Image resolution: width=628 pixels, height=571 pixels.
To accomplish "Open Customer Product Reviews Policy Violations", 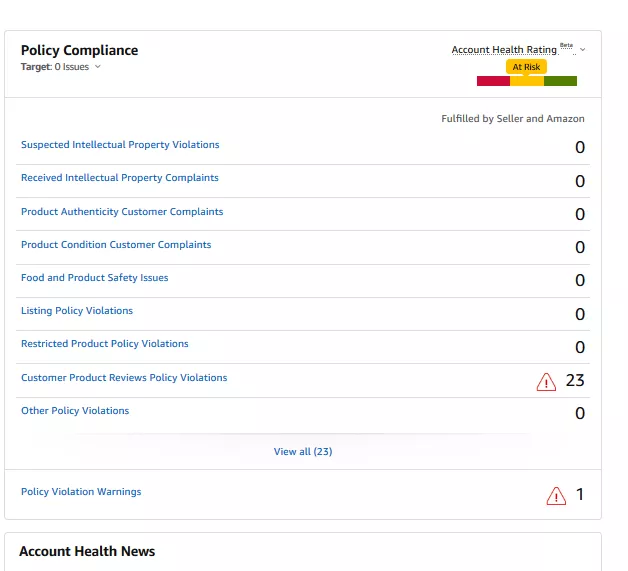I will click(x=124, y=378).
